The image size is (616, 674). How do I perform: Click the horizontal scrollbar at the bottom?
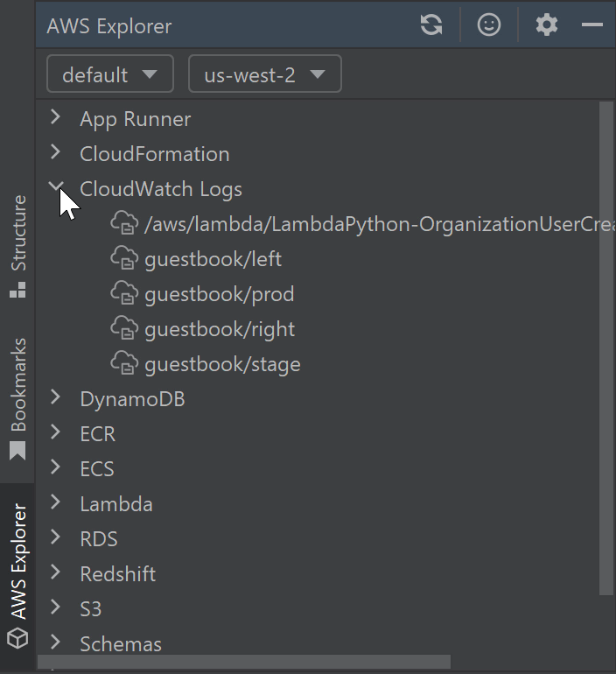pyautogui.click(x=245, y=662)
